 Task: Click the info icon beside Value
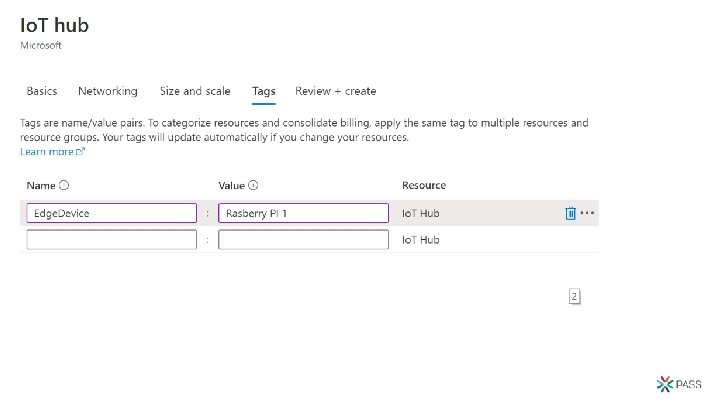point(254,186)
